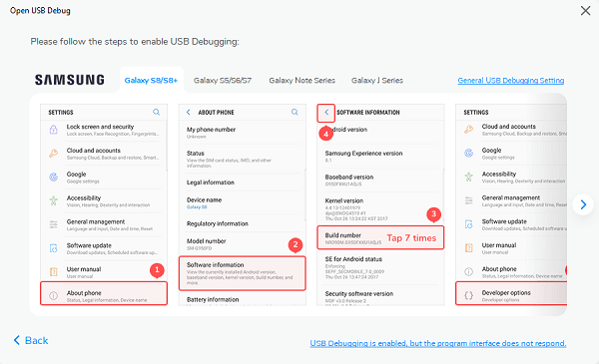Go Back to the previous page
This screenshot has width=599, height=364.
point(31,340)
